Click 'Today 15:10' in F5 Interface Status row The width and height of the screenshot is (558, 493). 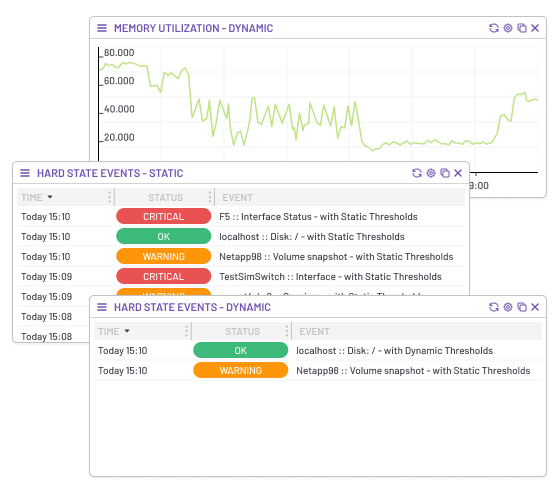pyautogui.click(x=46, y=217)
